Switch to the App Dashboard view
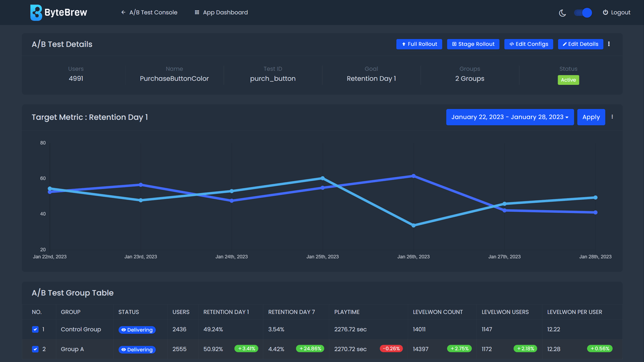Image resolution: width=644 pixels, height=362 pixels. click(x=226, y=12)
